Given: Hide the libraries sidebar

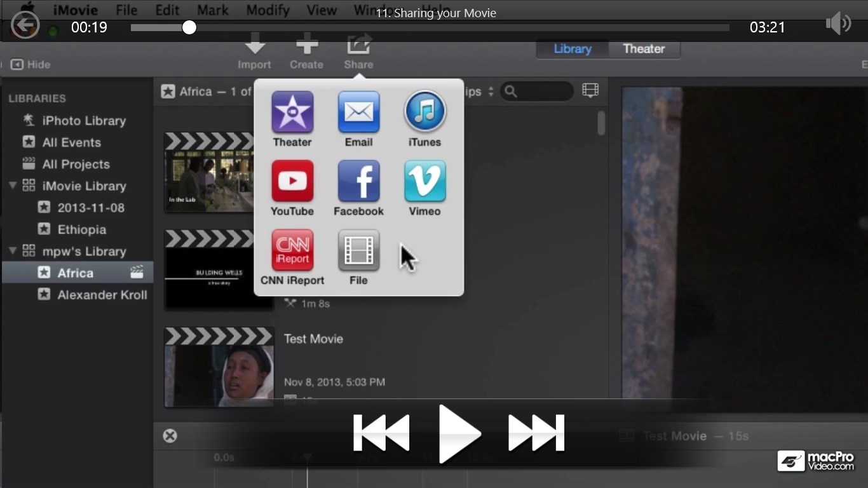Looking at the screenshot, I should tap(31, 65).
